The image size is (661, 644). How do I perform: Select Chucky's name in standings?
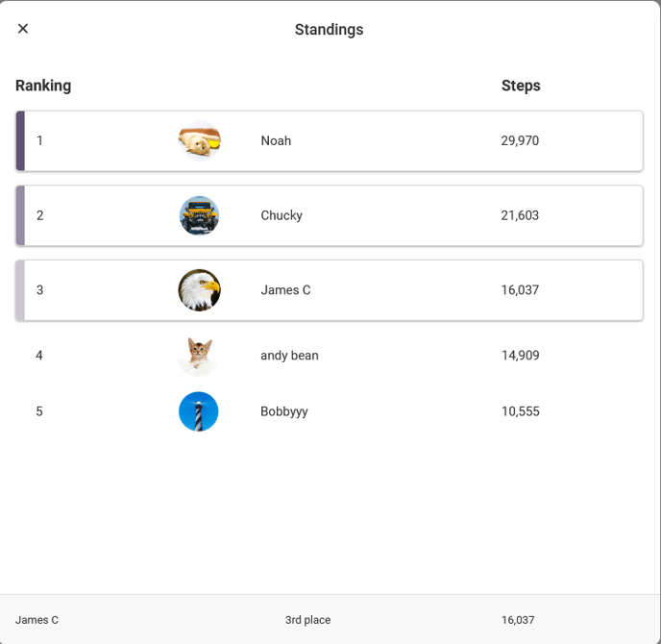[x=282, y=215]
